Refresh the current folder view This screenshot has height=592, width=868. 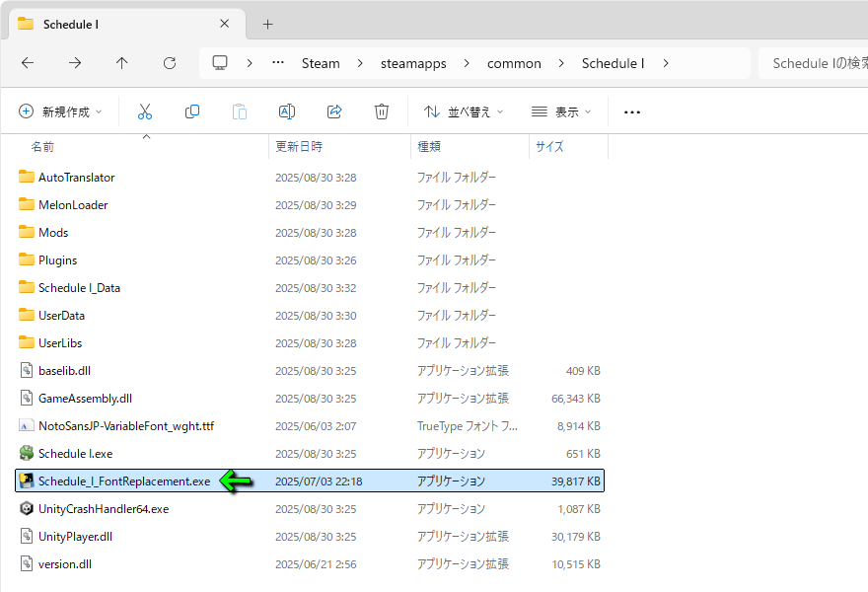[170, 63]
